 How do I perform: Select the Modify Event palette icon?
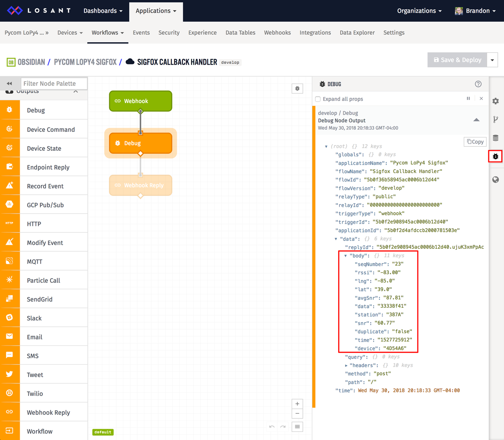pyautogui.click(x=10, y=242)
